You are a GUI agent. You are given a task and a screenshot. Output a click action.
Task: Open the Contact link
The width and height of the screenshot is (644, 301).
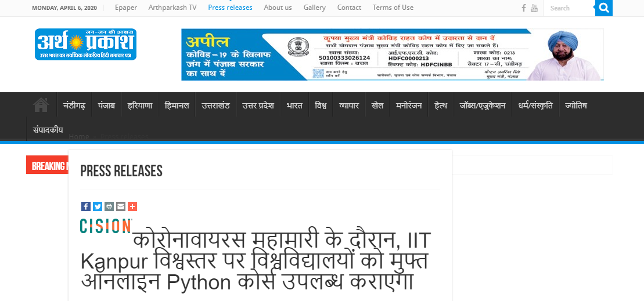[349, 8]
